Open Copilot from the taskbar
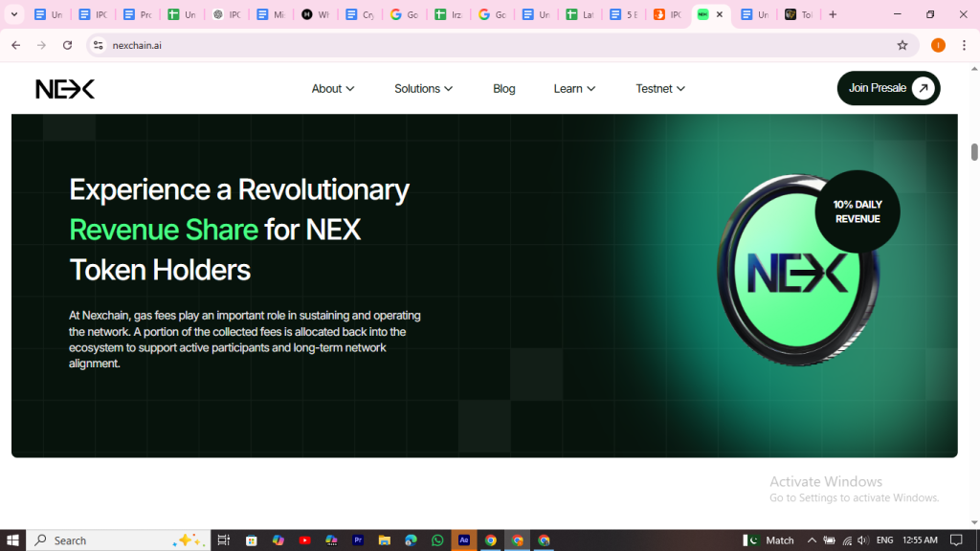 click(x=278, y=540)
